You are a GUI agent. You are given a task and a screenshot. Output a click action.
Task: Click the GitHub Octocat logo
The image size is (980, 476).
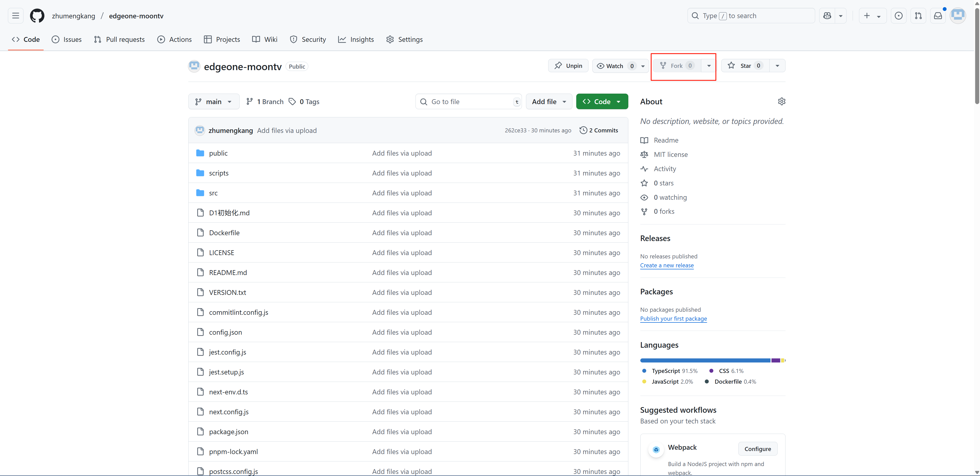click(37, 16)
